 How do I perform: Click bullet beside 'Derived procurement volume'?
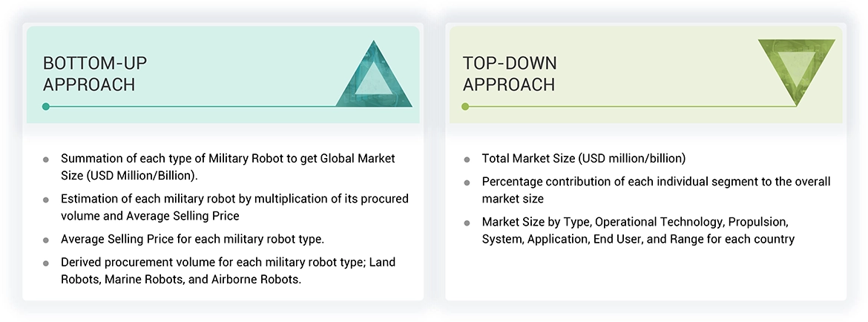point(46,263)
